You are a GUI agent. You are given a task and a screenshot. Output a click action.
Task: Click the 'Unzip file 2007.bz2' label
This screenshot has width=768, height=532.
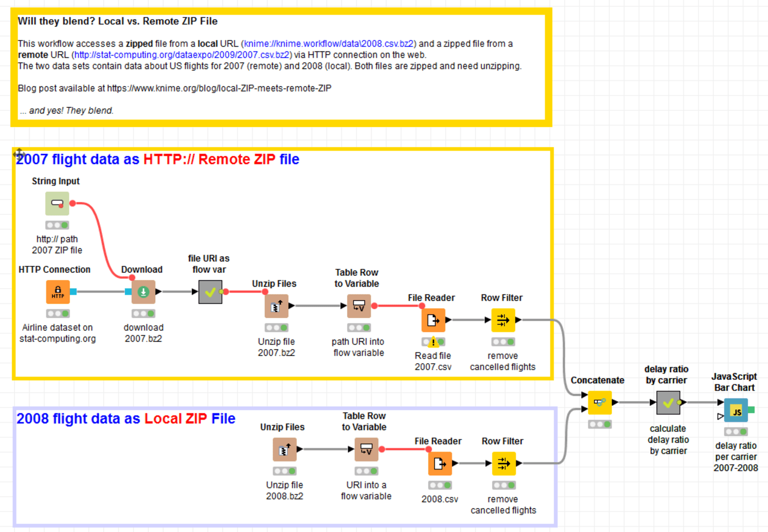click(x=276, y=347)
